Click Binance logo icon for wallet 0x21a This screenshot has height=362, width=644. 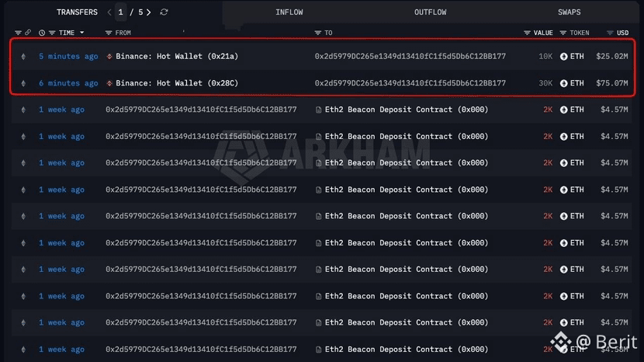click(x=109, y=57)
